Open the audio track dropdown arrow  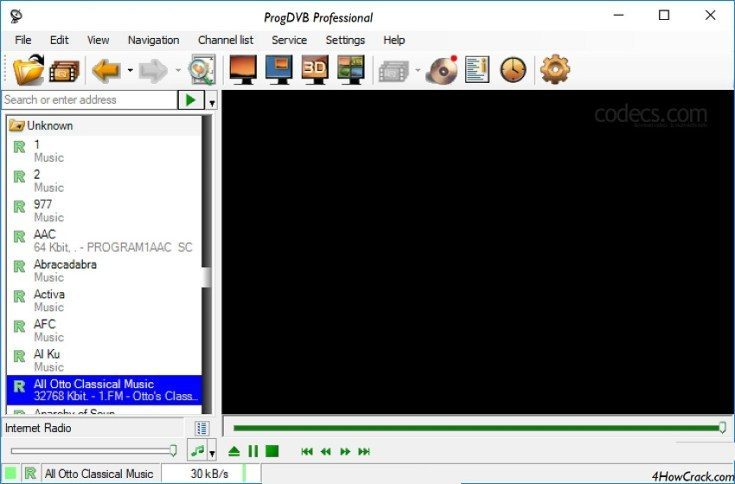[212, 452]
